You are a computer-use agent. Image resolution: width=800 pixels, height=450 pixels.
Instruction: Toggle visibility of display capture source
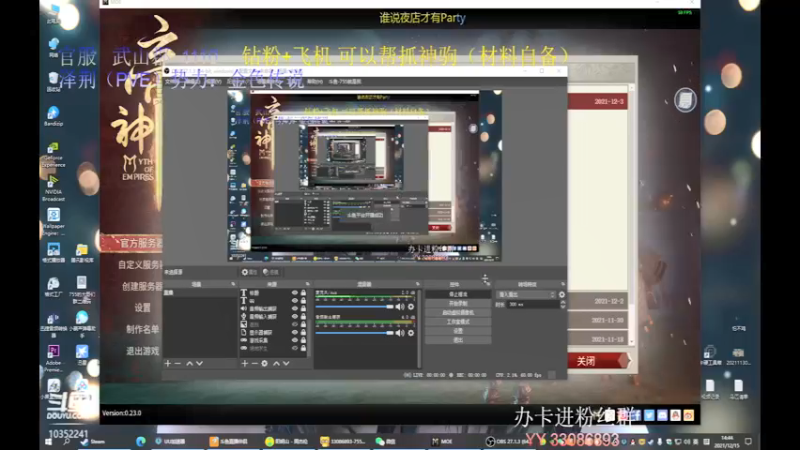[x=294, y=332]
